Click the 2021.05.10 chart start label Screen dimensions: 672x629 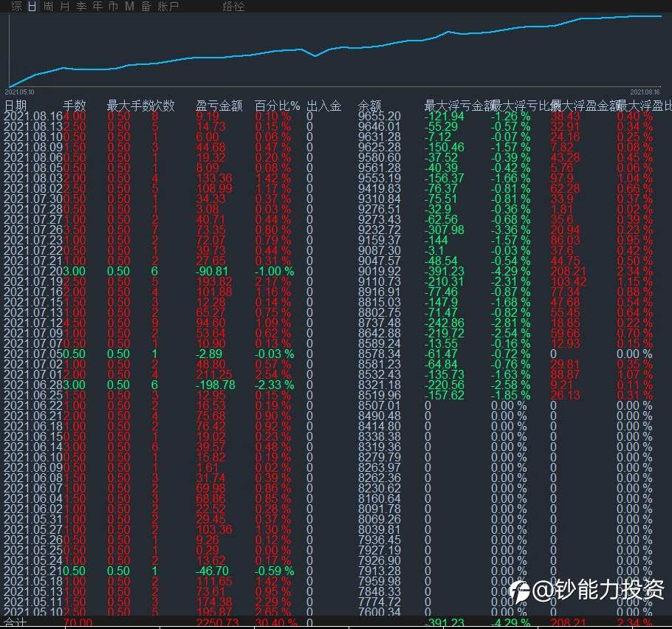(x=19, y=92)
